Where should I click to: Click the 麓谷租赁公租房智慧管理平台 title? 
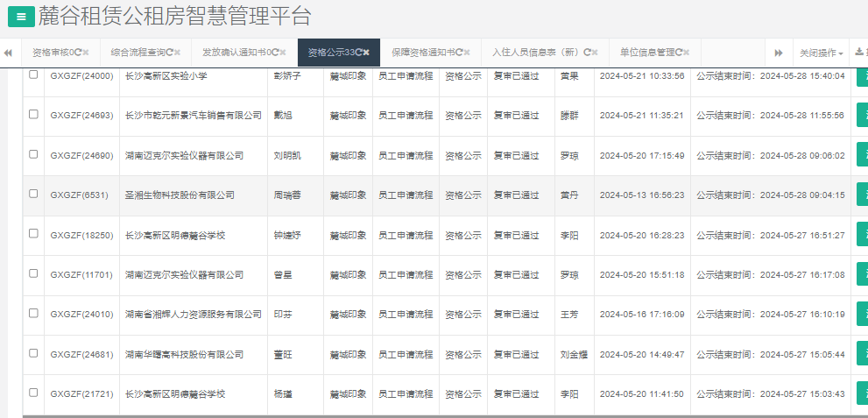[174, 17]
